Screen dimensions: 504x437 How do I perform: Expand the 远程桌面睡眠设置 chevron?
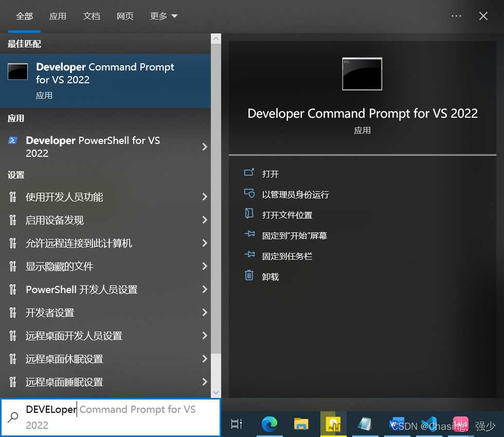point(205,381)
